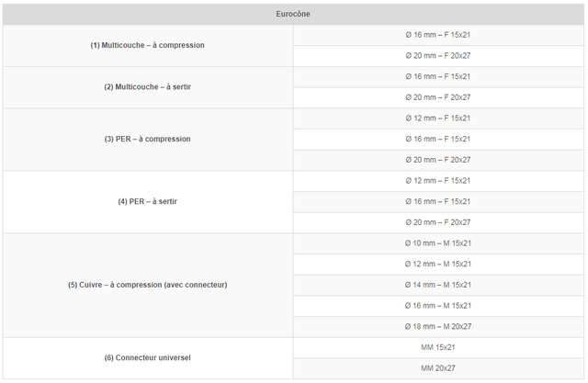Viewport: 588px width, 383px height.
Task: Click Ø 12 mm size for PER à compression
Action: [x=438, y=118]
